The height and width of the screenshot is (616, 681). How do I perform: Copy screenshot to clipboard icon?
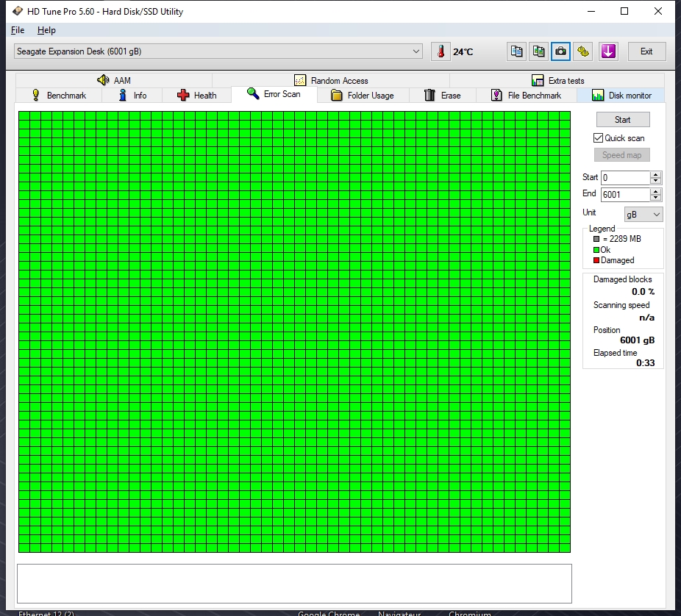tap(539, 51)
